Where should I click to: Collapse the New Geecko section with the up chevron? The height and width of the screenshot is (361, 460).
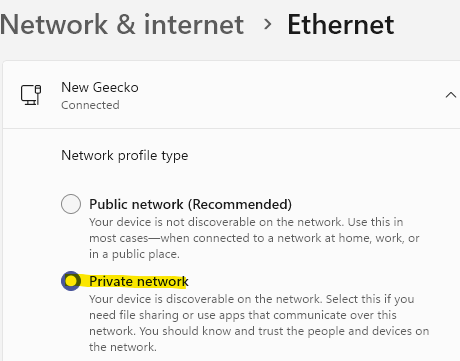coord(451,95)
